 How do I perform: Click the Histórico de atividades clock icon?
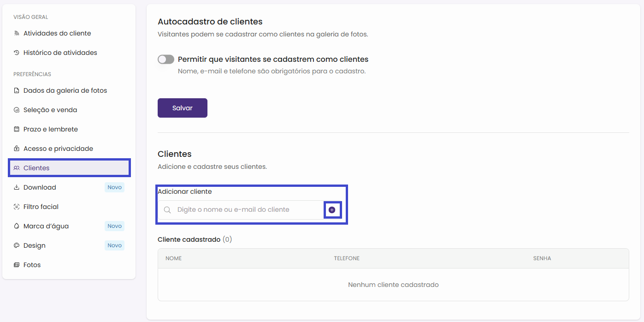(x=17, y=53)
